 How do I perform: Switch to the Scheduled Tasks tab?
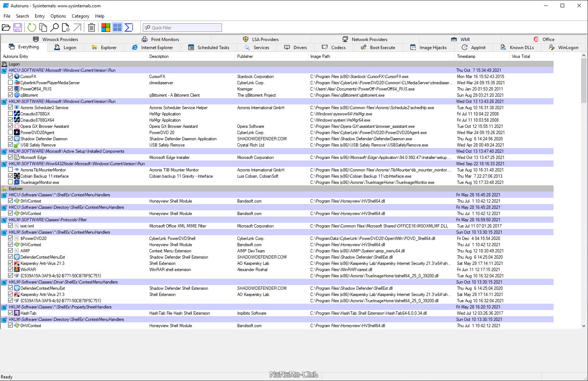click(209, 48)
